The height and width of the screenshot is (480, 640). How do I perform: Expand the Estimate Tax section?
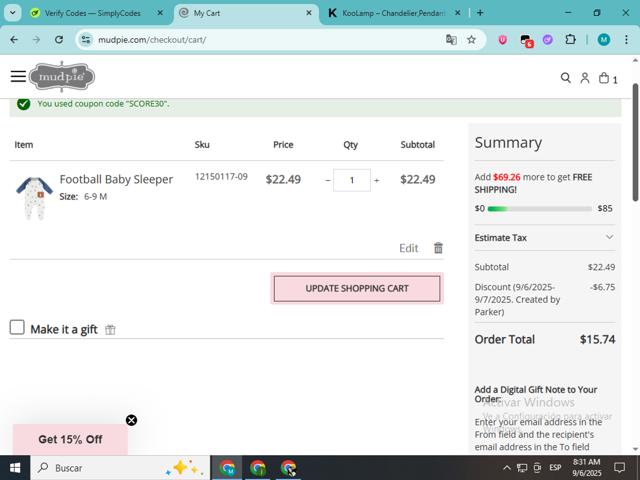[544, 238]
